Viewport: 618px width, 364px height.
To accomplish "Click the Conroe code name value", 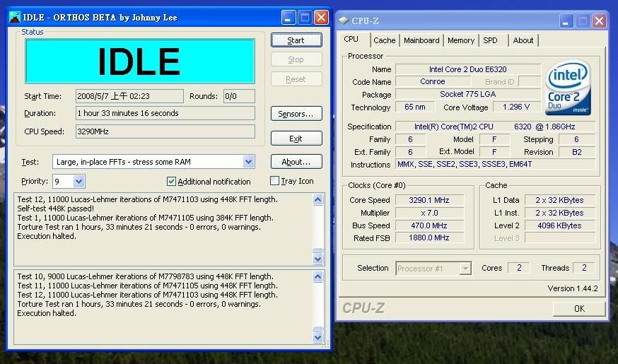I will [x=433, y=81].
